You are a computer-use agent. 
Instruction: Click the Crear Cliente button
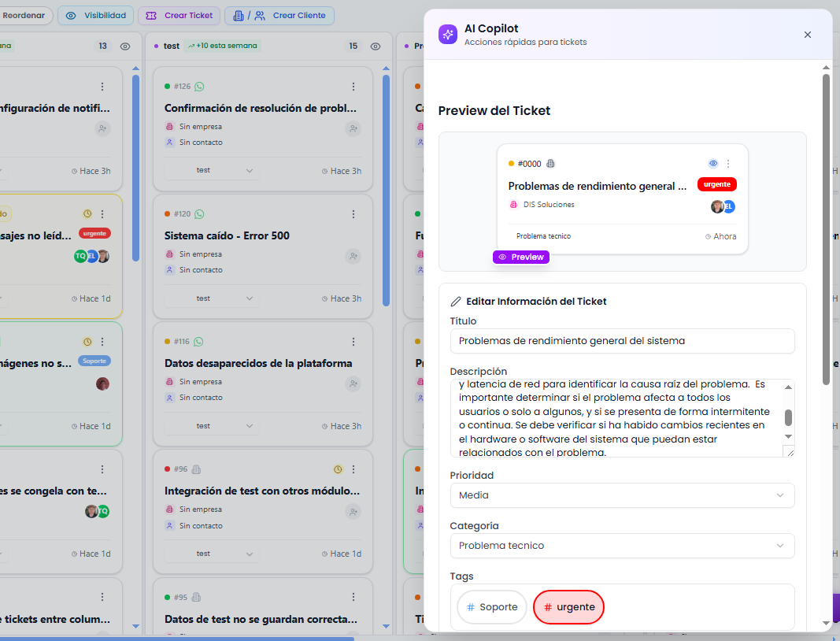pos(279,16)
